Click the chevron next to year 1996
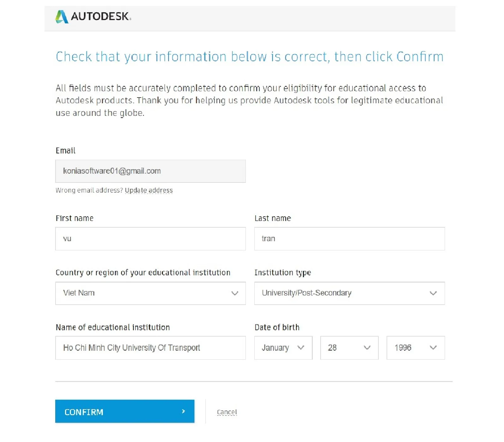 (x=433, y=348)
